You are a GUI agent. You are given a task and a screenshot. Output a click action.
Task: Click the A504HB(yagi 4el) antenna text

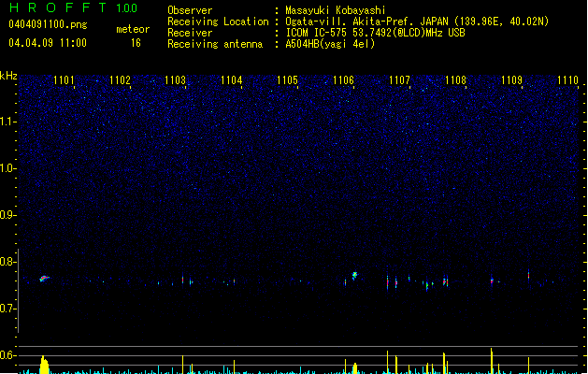[x=330, y=44]
